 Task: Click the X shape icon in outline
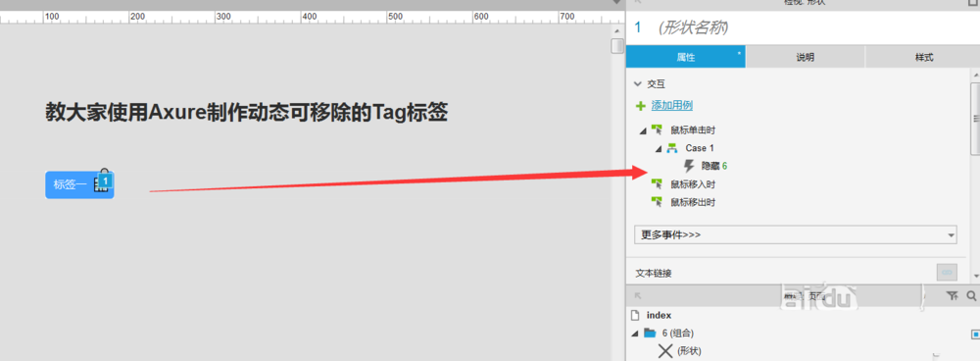pyautogui.click(x=665, y=351)
